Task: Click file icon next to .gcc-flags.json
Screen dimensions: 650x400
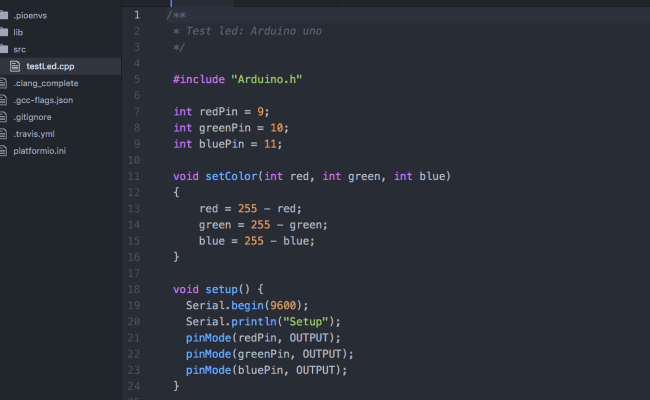Action: (x=3, y=100)
